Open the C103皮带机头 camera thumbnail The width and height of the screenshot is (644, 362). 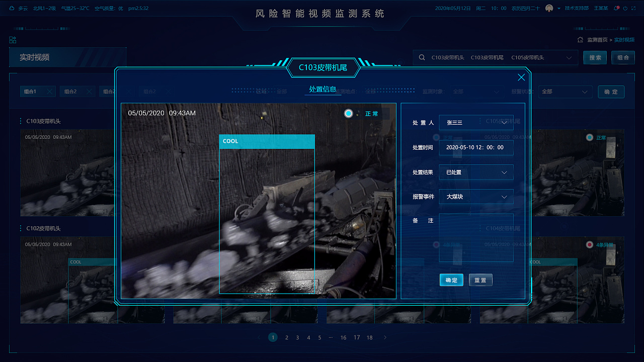click(67, 172)
